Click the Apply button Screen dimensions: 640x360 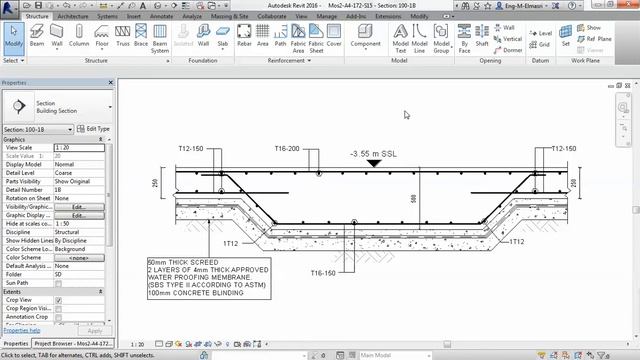pos(94,331)
